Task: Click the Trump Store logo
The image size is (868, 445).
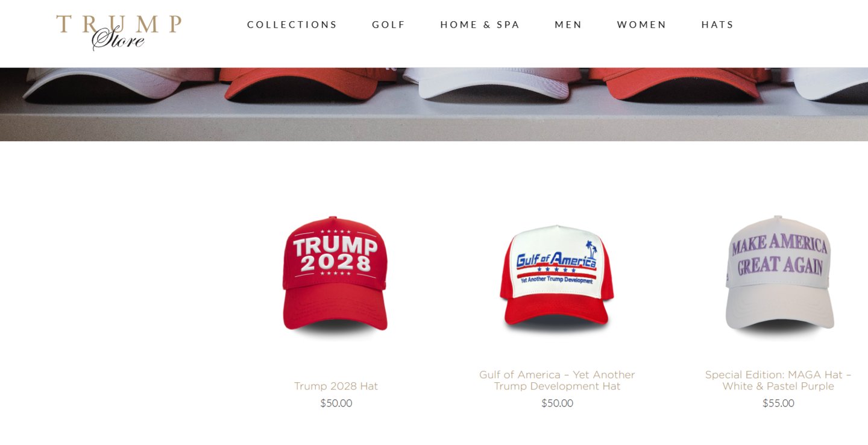Action: coord(119,33)
